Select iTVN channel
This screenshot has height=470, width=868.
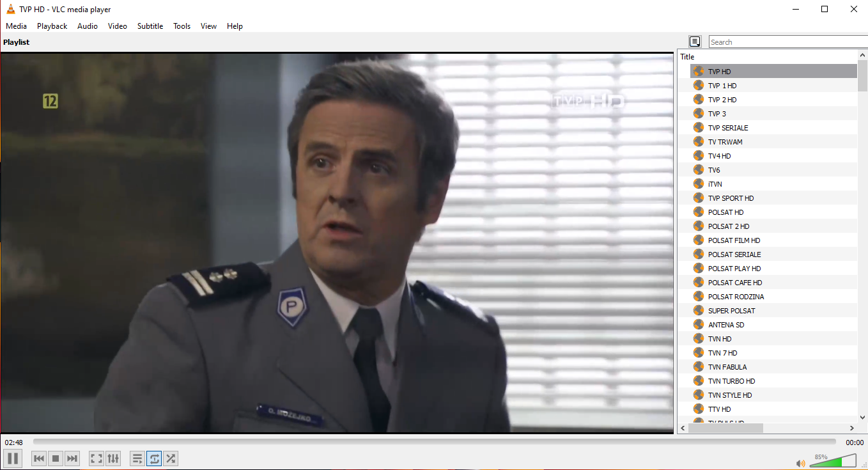coord(773,184)
